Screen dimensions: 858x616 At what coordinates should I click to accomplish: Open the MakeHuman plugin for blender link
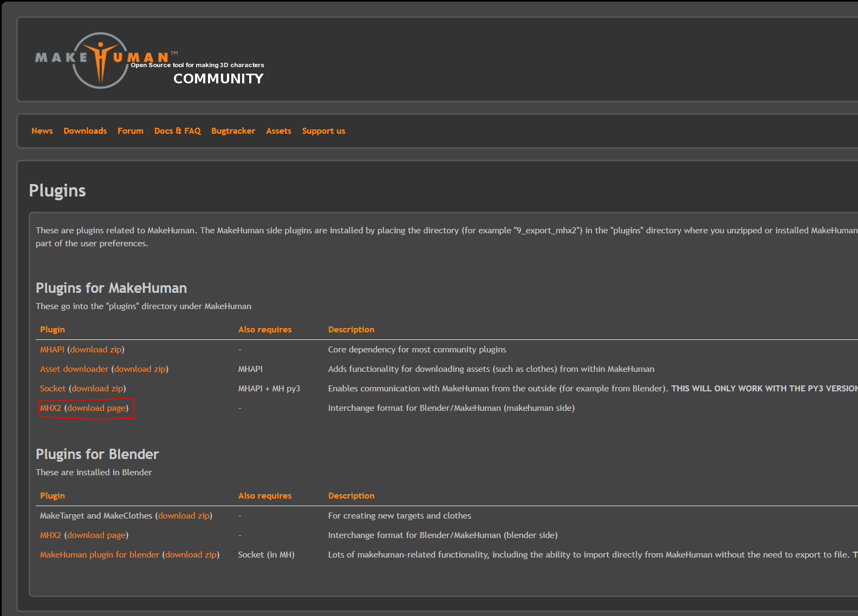point(100,555)
